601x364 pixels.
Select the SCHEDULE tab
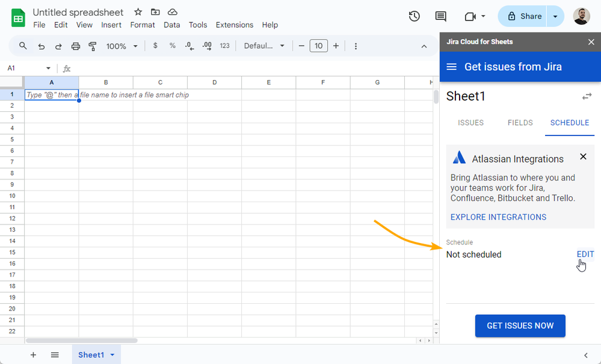pos(570,123)
